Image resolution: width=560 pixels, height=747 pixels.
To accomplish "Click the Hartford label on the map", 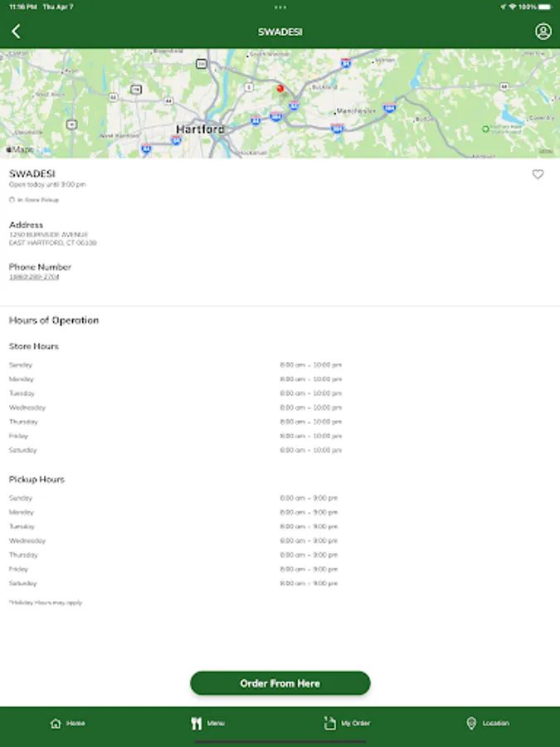I will coord(200,129).
